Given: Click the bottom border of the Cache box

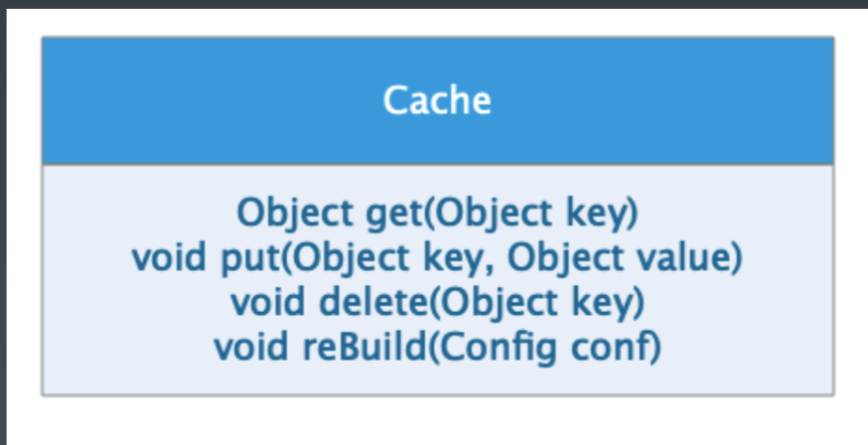Looking at the screenshot, I should [x=437, y=395].
